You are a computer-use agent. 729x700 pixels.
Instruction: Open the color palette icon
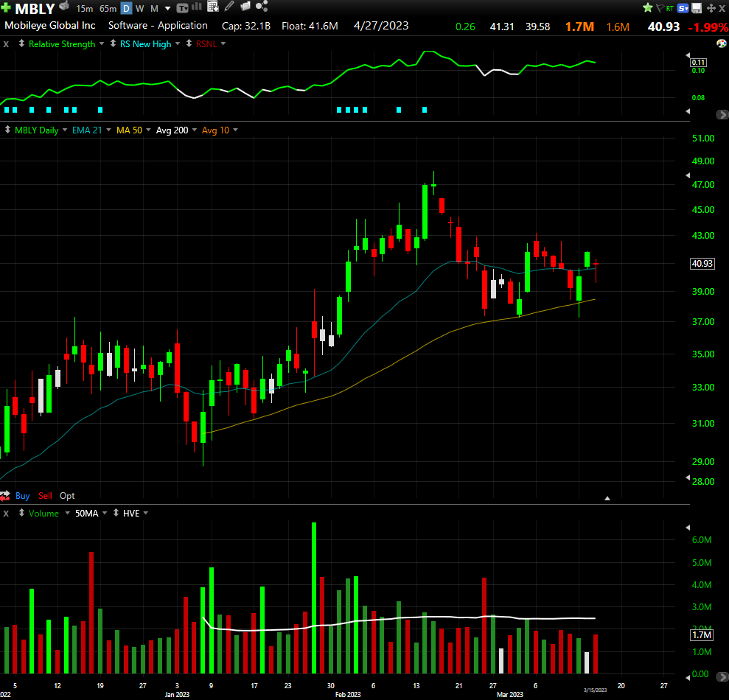721,43
